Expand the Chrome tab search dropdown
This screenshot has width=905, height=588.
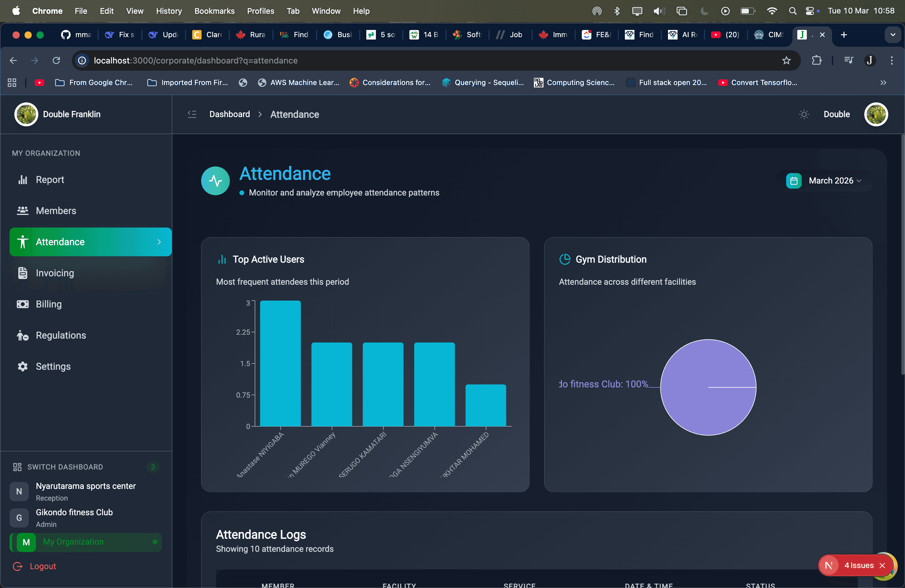893,35
